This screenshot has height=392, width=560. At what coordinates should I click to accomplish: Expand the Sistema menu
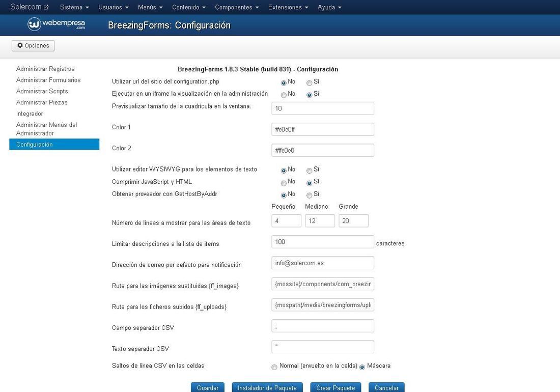click(x=74, y=7)
